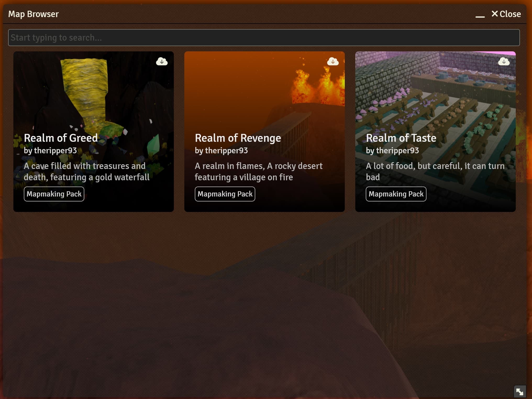
Task: Click author theripper93 under Realm of Greed
Action: coord(50,150)
